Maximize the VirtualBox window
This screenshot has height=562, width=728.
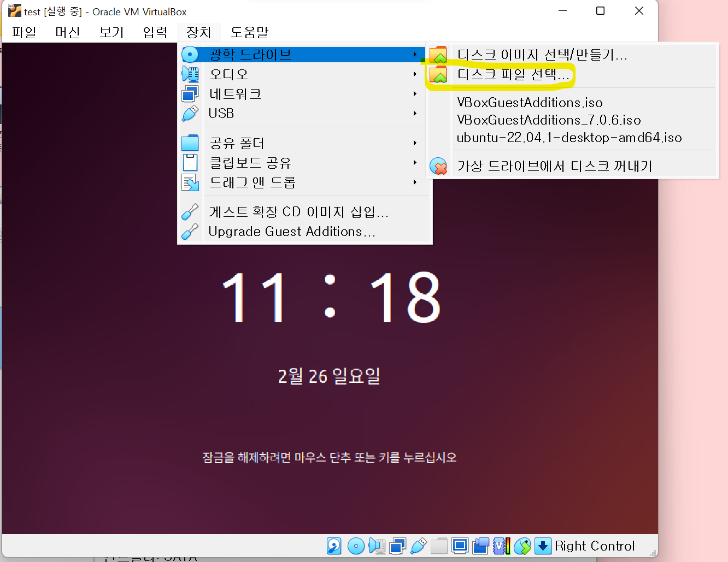tap(600, 11)
